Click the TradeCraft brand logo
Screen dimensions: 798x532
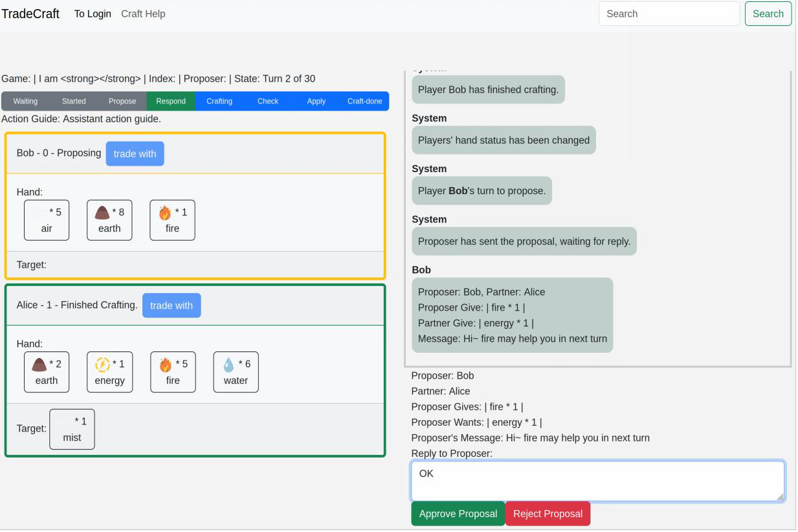(30, 14)
